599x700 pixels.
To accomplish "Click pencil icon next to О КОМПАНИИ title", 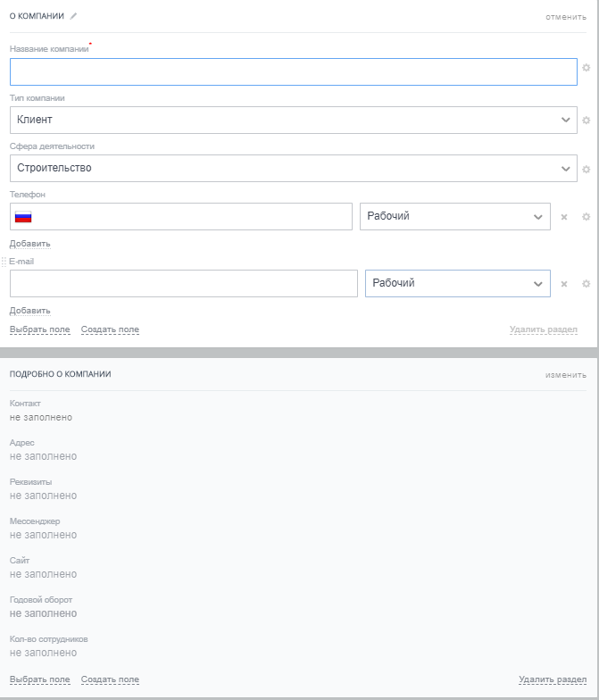I will point(74,16).
